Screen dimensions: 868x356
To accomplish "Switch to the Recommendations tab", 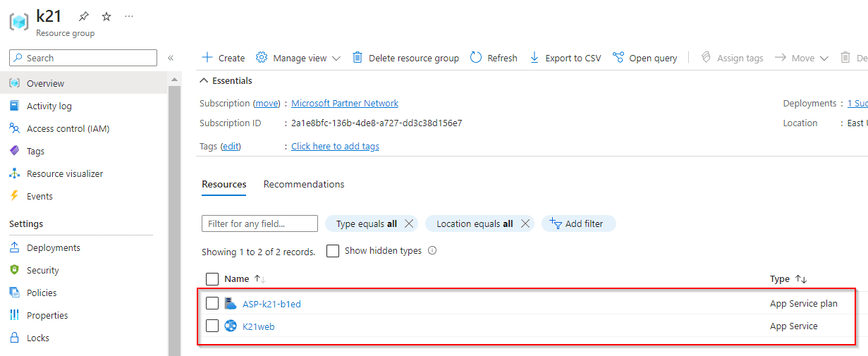I will tap(304, 184).
